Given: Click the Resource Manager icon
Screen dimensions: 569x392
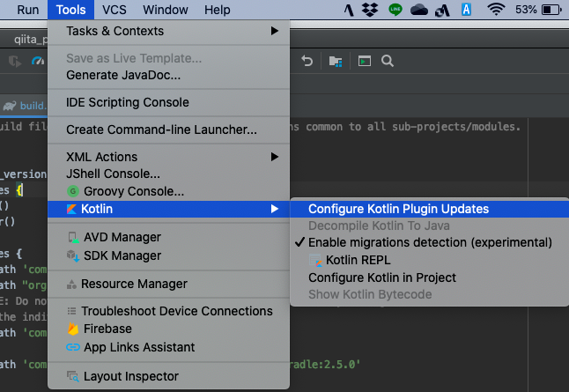Looking at the screenshot, I should (x=71, y=285).
